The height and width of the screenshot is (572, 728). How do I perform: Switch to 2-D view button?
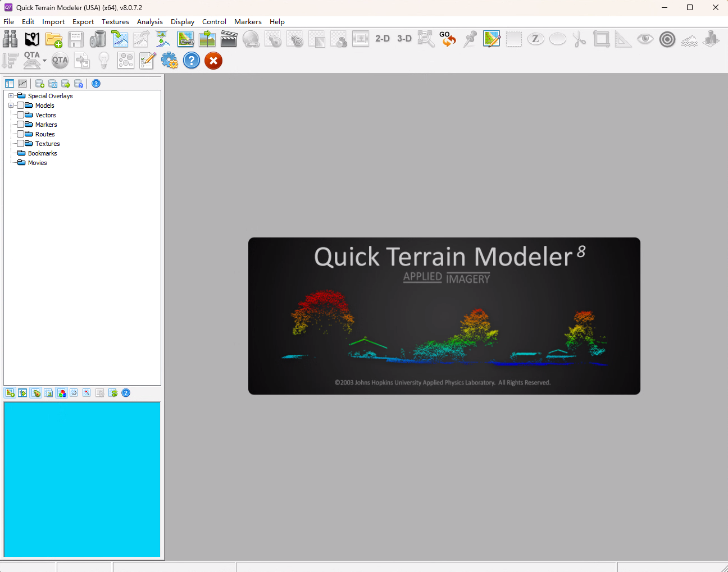click(x=383, y=39)
